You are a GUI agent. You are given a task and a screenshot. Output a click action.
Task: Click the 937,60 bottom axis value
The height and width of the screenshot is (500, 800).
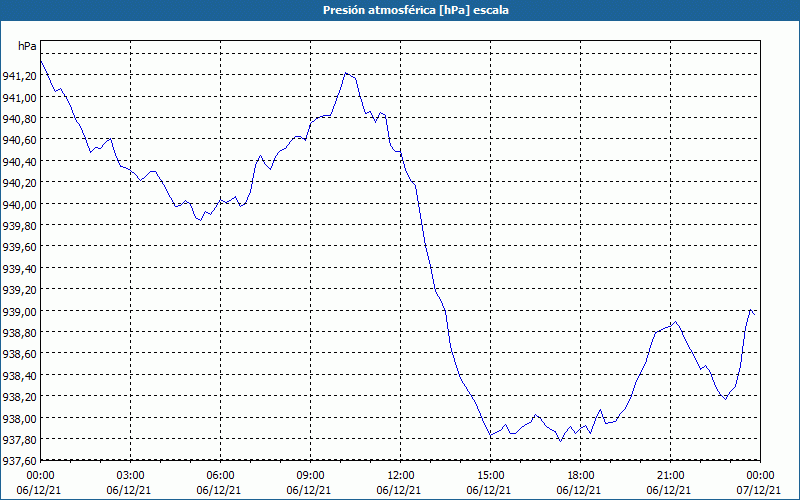[x=19, y=461]
